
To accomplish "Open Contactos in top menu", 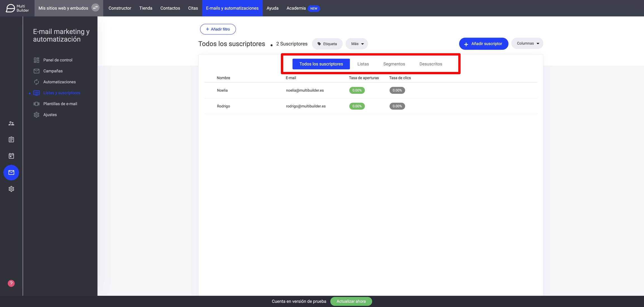I will point(170,8).
